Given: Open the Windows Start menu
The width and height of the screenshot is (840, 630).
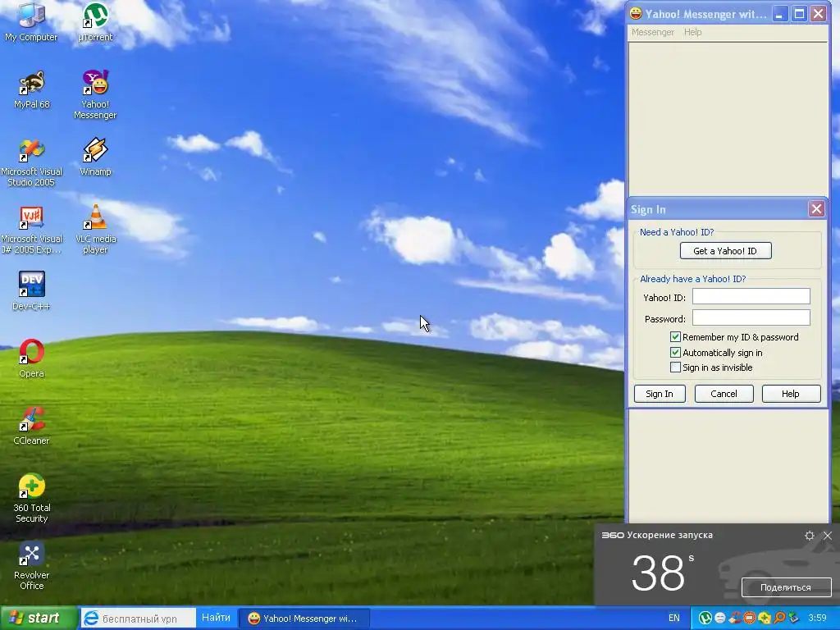Looking at the screenshot, I should click(39, 619).
